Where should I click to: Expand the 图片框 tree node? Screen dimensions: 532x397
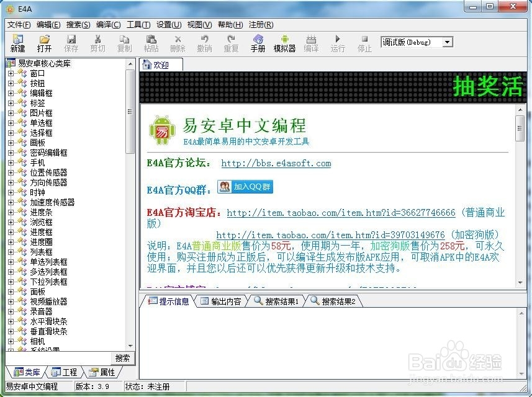tap(11, 113)
